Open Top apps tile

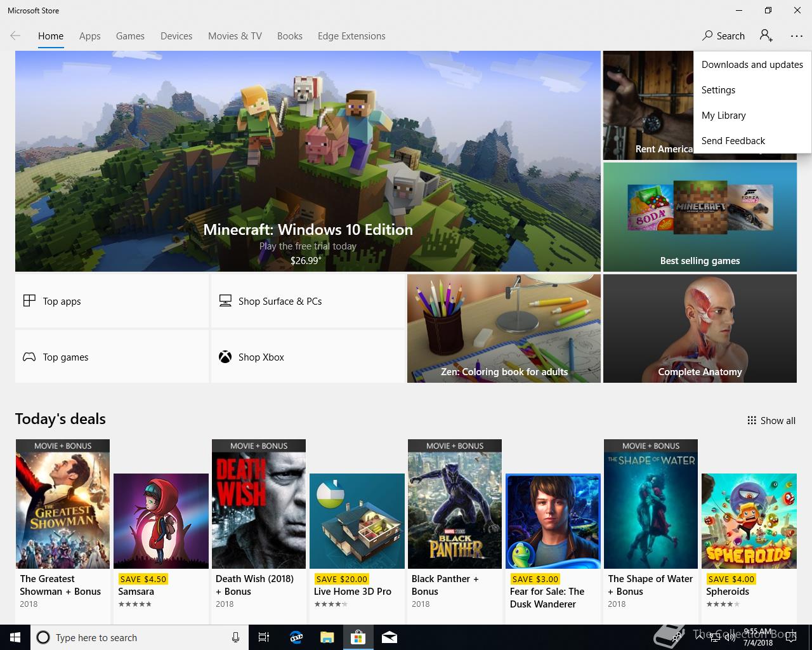(112, 301)
